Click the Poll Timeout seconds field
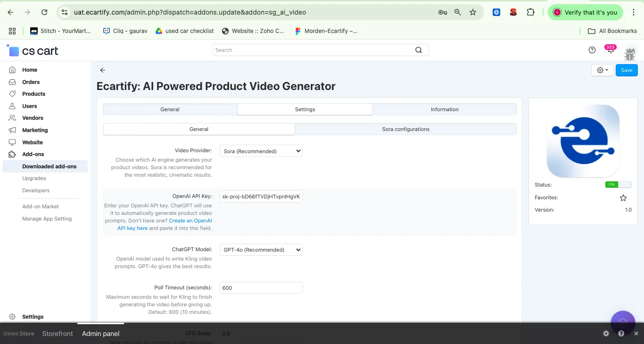This screenshot has height=344, width=644. coord(261,288)
